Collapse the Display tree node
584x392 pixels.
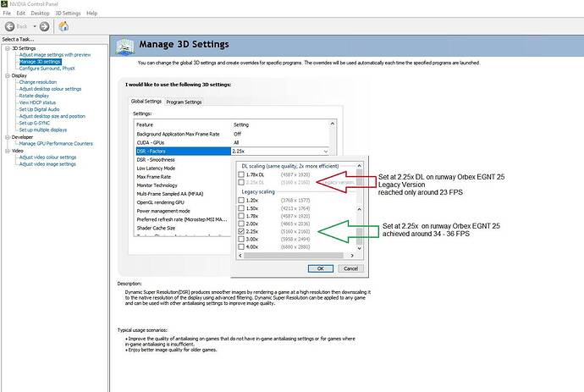[6, 75]
